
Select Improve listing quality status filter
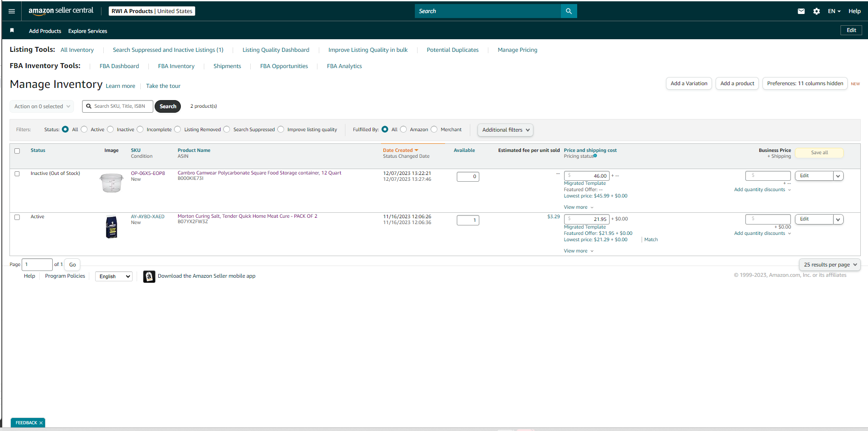281,129
